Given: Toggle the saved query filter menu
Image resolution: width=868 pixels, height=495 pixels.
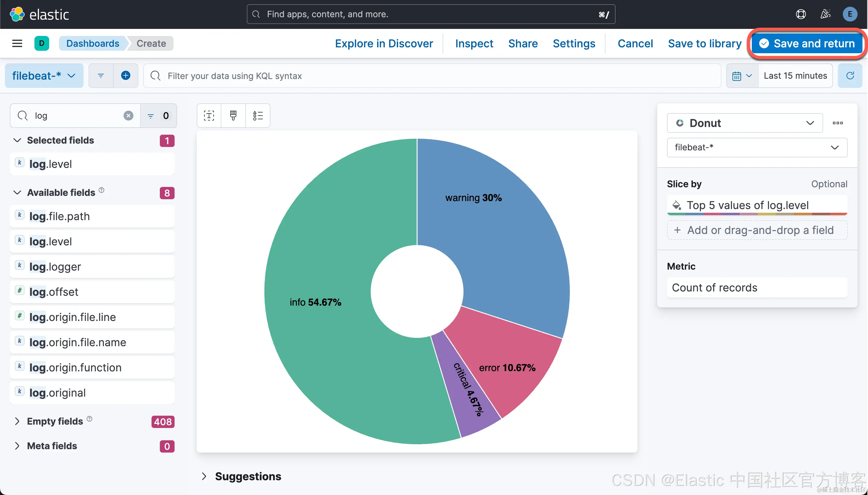Looking at the screenshot, I should [101, 76].
